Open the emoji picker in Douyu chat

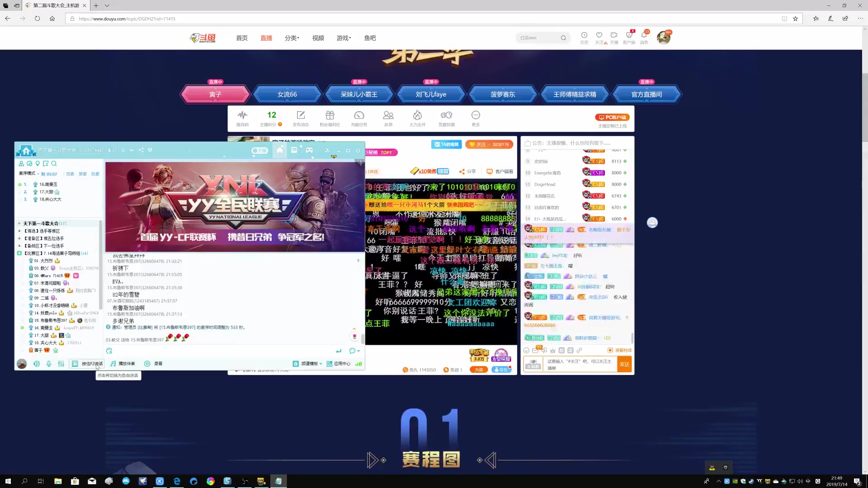click(526, 350)
